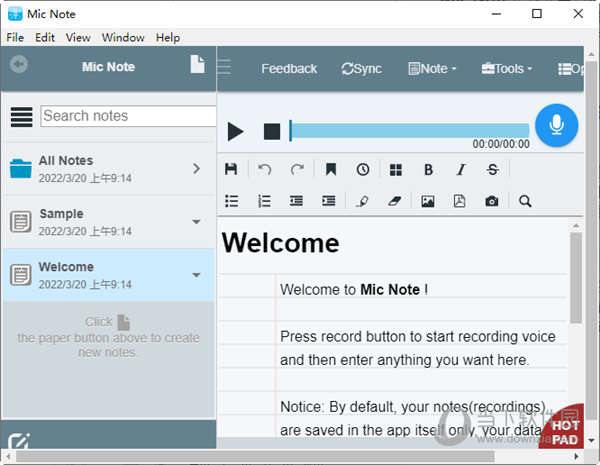Select the Sample note
The image size is (600, 465).
tap(109, 222)
